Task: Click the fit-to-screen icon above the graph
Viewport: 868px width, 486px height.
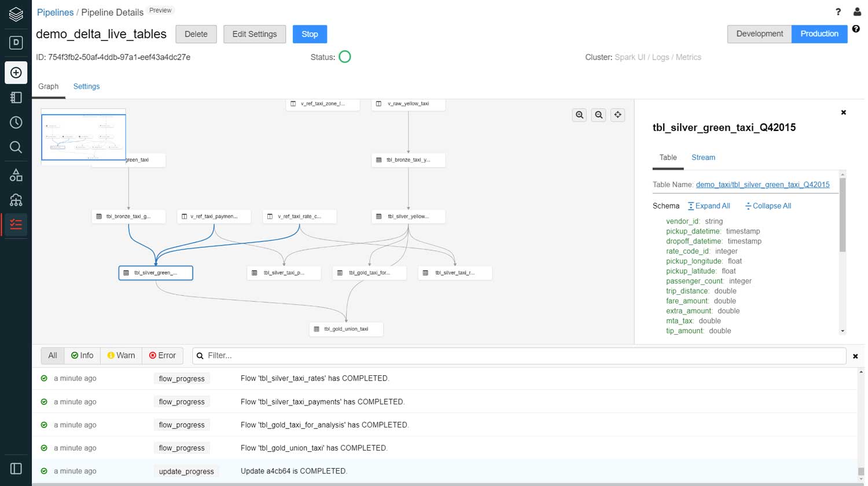Action: click(x=617, y=115)
